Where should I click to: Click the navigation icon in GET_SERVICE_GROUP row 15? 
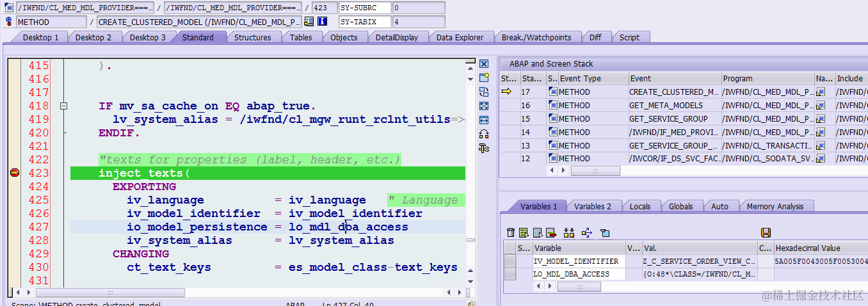tap(821, 118)
